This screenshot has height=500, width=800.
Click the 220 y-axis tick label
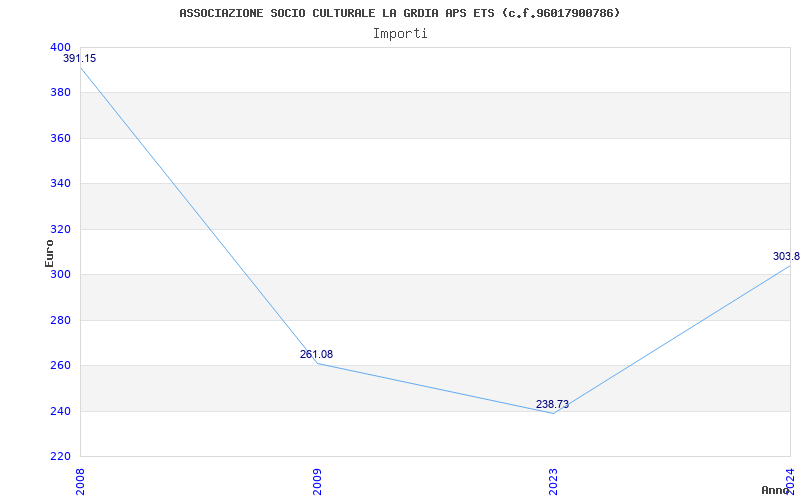point(60,457)
